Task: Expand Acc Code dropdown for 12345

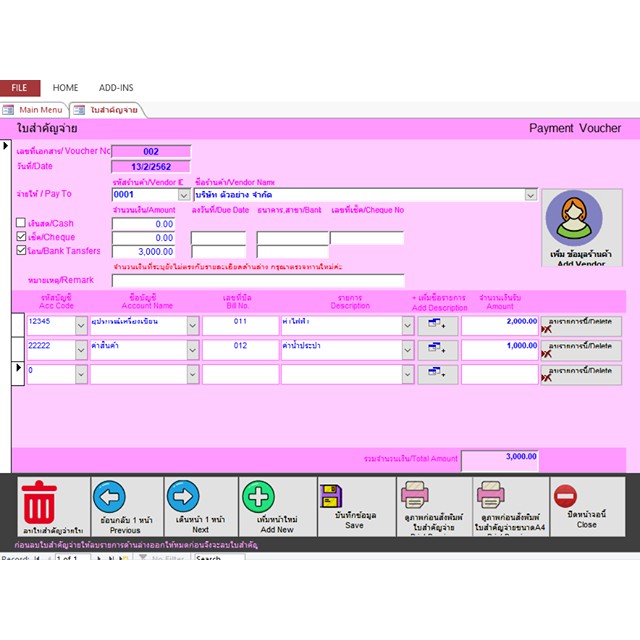Action: coord(81,324)
